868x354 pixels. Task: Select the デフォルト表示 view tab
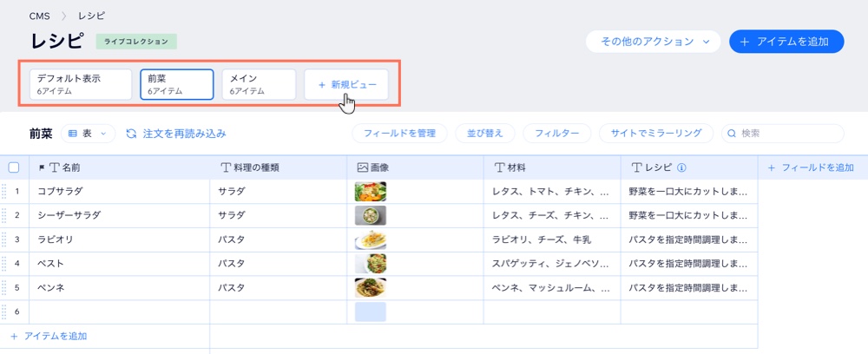80,84
